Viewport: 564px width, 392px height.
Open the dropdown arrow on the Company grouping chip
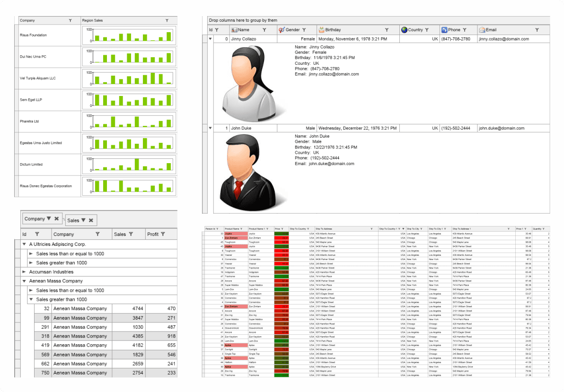click(x=49, y=219)
